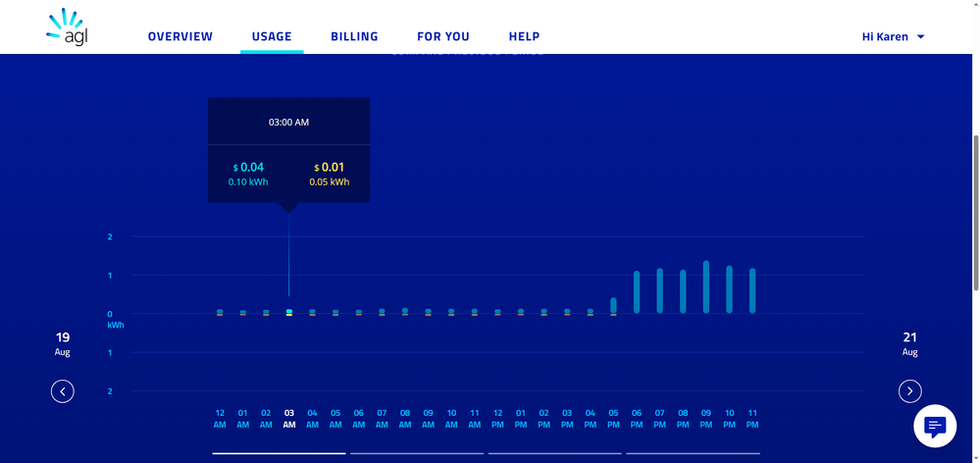Select the 06 PM hour label

(x=637, y=419)
